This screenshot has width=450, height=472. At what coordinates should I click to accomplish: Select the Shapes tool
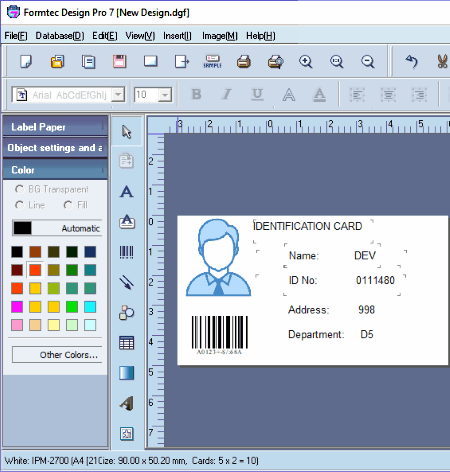pos(127,313)
